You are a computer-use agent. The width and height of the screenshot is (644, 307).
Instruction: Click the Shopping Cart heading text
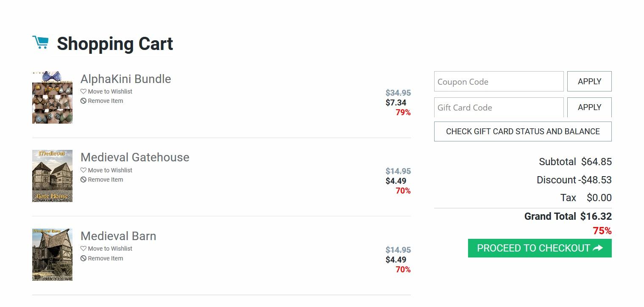coord(115,44)
